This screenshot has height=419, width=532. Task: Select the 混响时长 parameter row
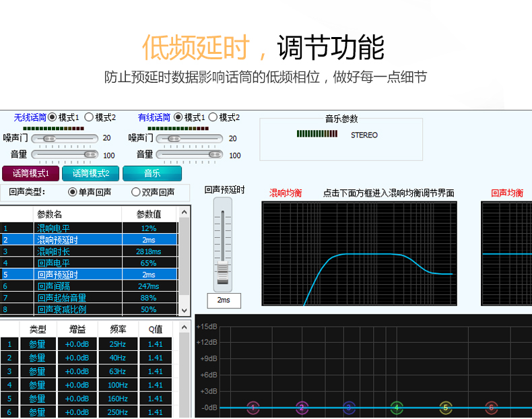pyautogui.click(x=89, y=251)
